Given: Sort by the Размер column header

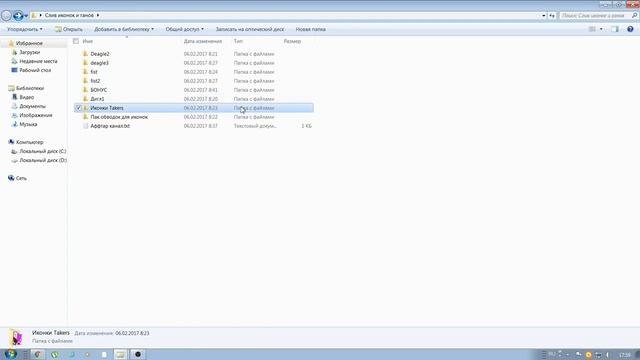Looking at the screenshot, I should 292,41.
